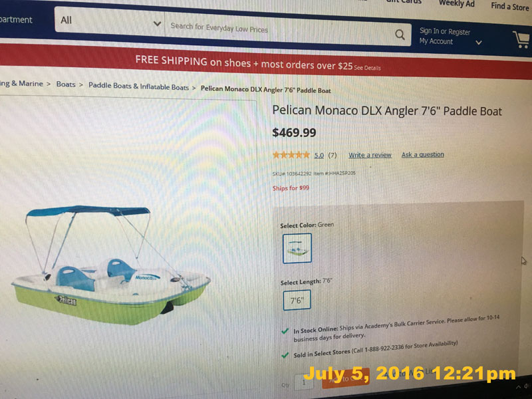Viewport: 532px width, 399px height.
Task: Open the shopping cart icon
Action: pos(521,40)
